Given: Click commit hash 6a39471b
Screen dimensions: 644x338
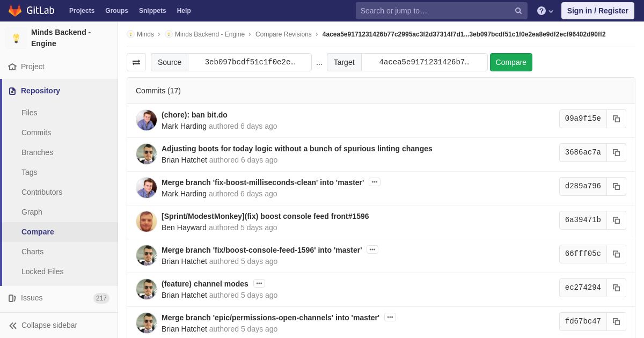Looking at the screenshot, I should [583, 220].
